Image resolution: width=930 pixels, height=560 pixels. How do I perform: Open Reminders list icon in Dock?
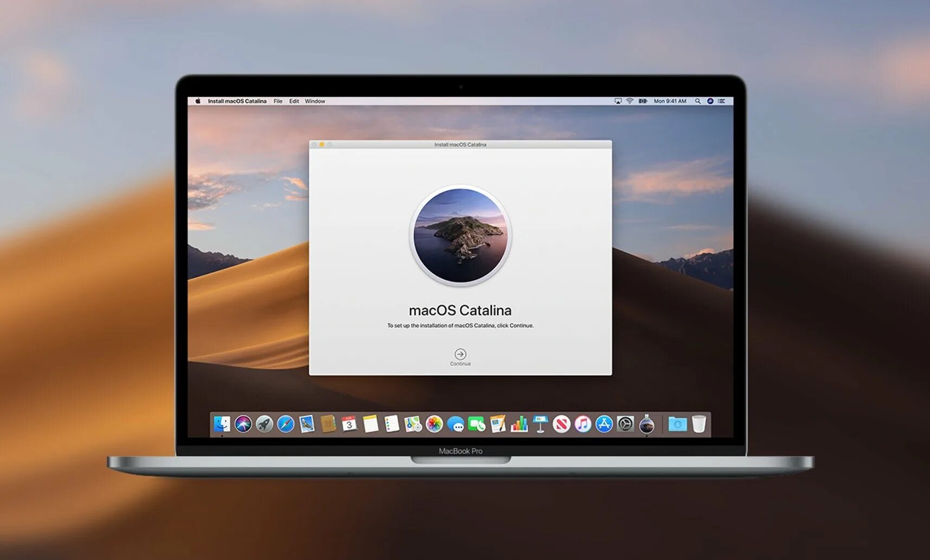[x=392, y=424]
